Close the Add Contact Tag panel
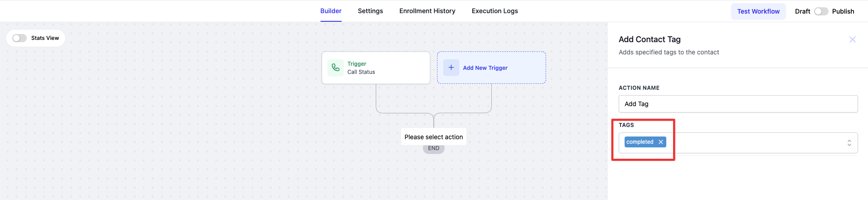This screenshot has height=200, width=868. 852,39
